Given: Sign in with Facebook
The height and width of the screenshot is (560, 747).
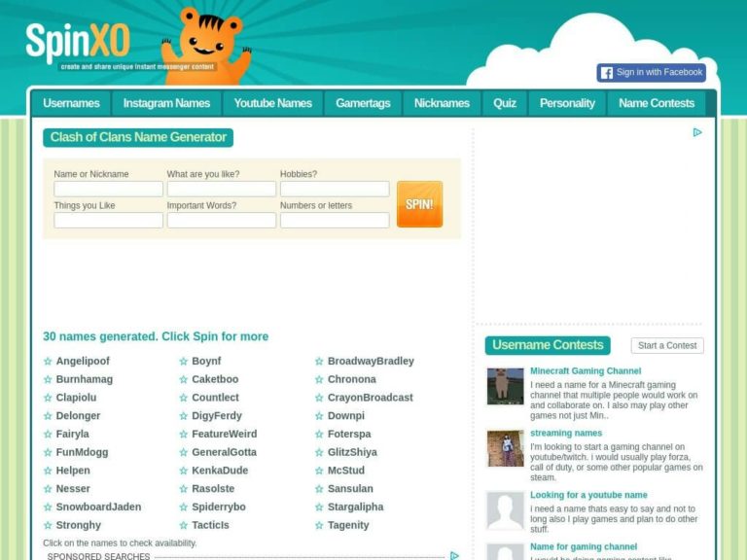Looking at the screenshot, I should [651, 73].
